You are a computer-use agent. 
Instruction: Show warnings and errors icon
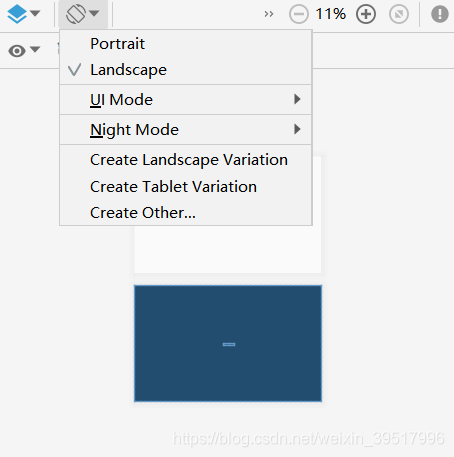[x=440, y=14]
